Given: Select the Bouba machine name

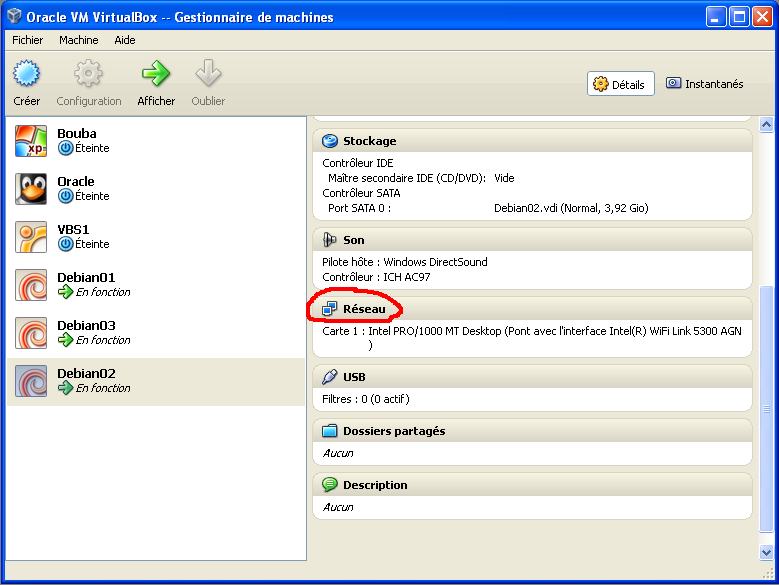Looking at the screenshot, I should click(77, 134).
